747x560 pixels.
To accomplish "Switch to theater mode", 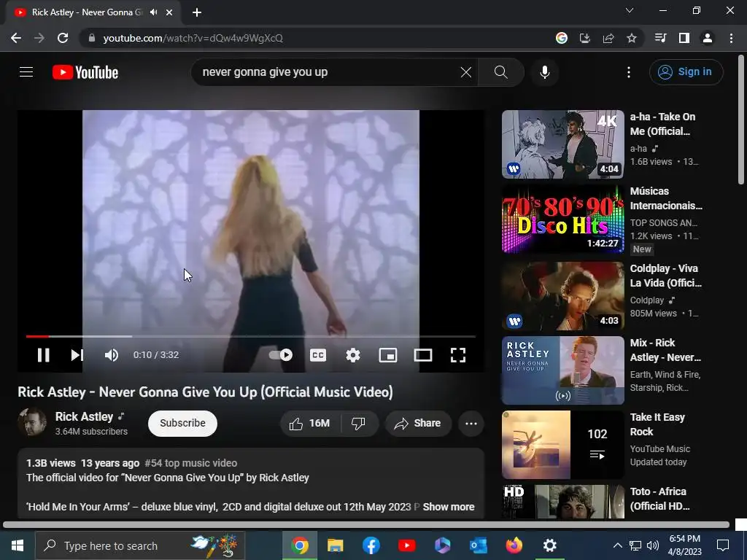I will coord(423,355).
